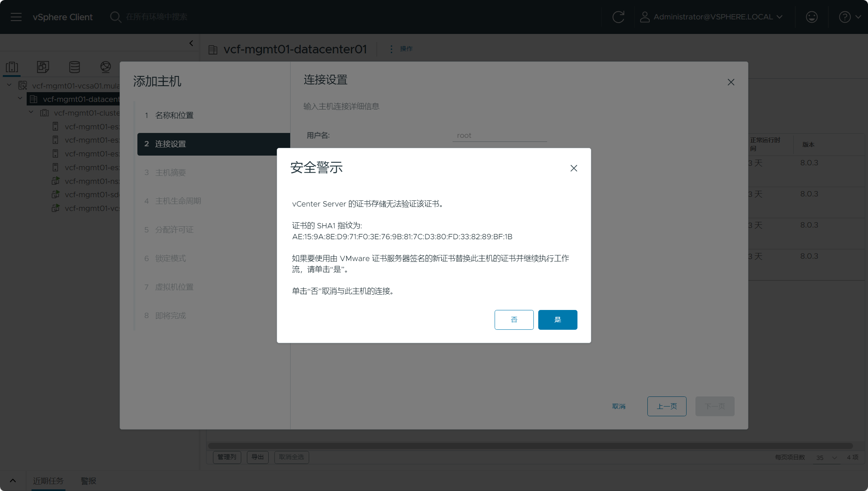
Task: Select wizard step 名称和位置
Action: [x=174, y=116]
